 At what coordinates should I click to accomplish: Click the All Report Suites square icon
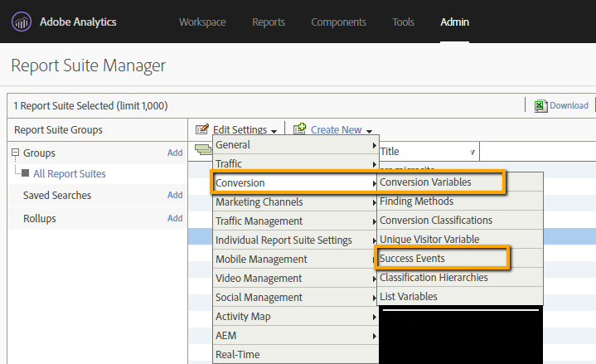click(26, 173)
